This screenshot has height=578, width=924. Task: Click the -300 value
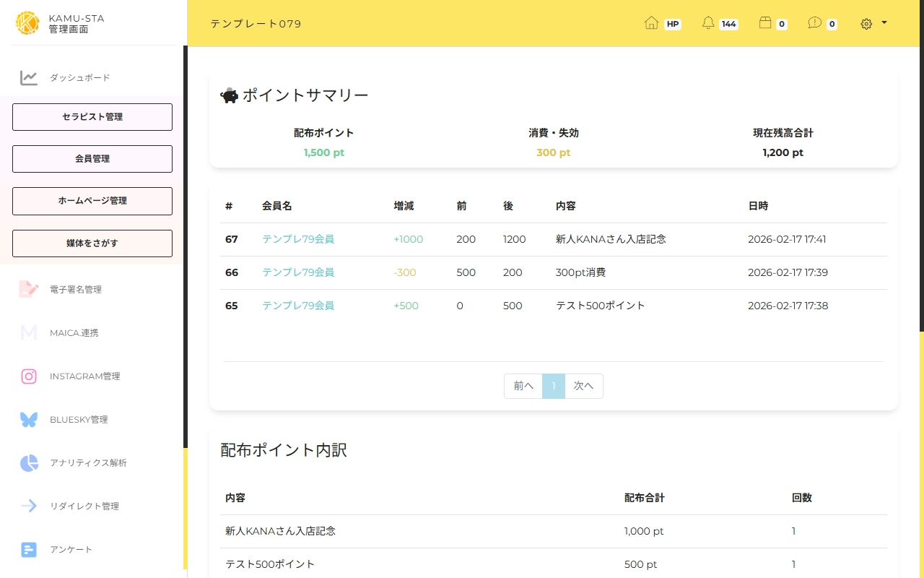click(x=405, y=272)
